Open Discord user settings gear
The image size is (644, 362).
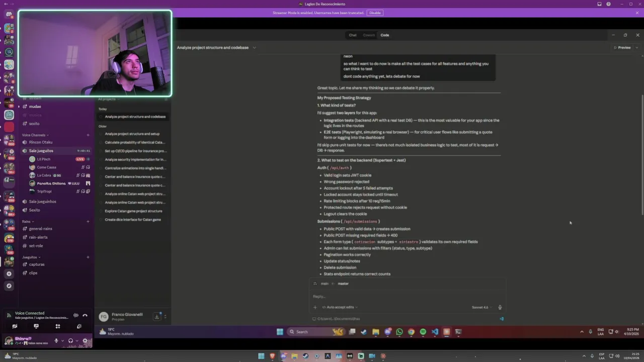tap(85, 341)
